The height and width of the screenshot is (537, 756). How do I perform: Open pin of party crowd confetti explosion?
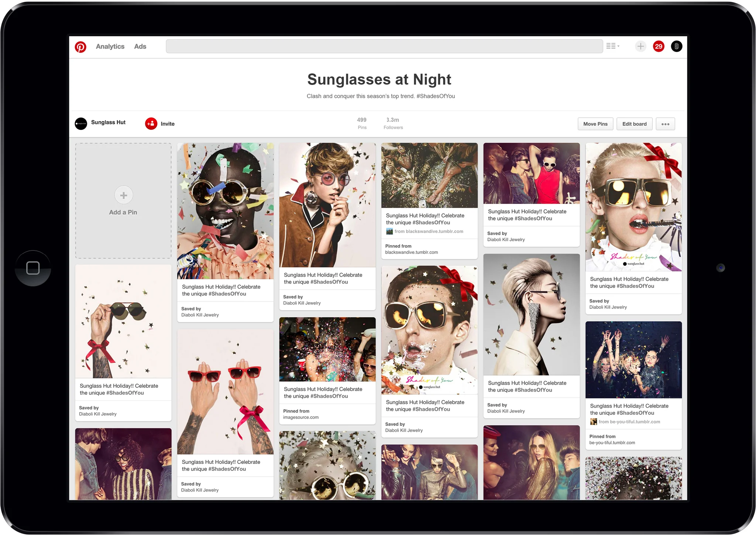[x=327, y=349]
